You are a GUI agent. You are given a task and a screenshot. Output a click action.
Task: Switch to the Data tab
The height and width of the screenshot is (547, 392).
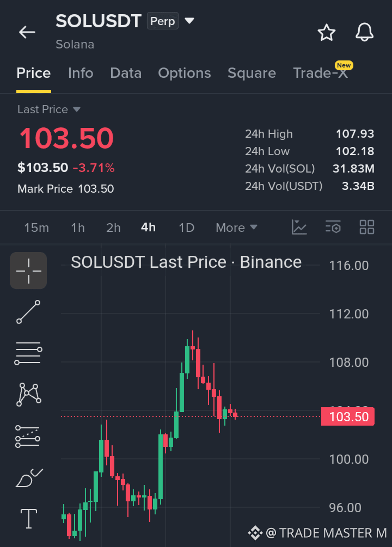pos(126,73)
